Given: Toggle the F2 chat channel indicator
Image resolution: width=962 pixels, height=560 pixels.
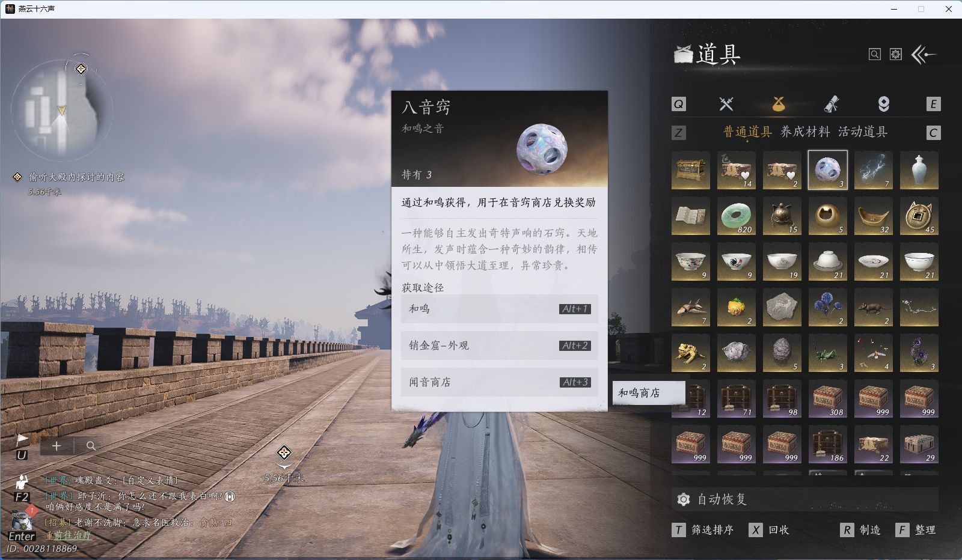Looking at the screenshot, I should pos(22,496).
